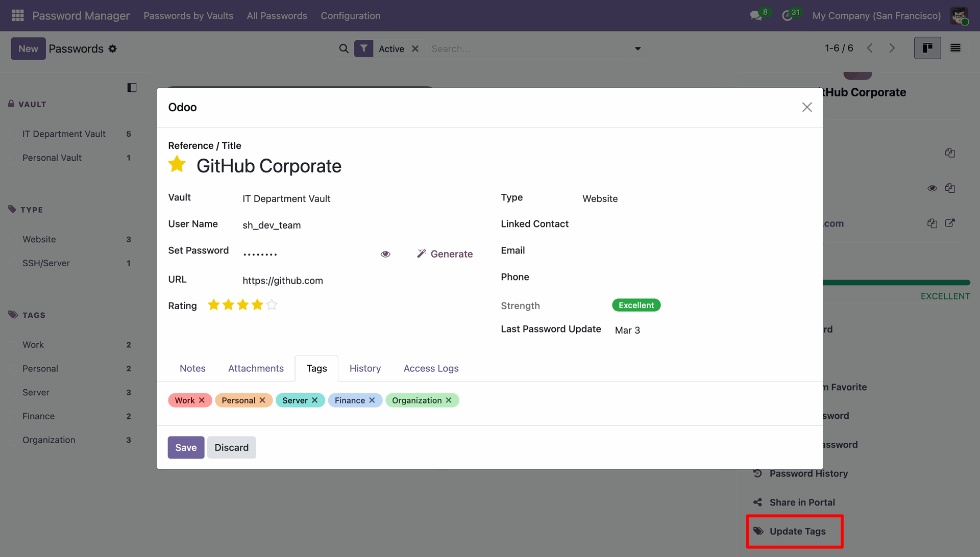The width and height of the screenshot is (980, 557).
Task: Open the conversations chat icon
Action: click(x=756, y=15)
